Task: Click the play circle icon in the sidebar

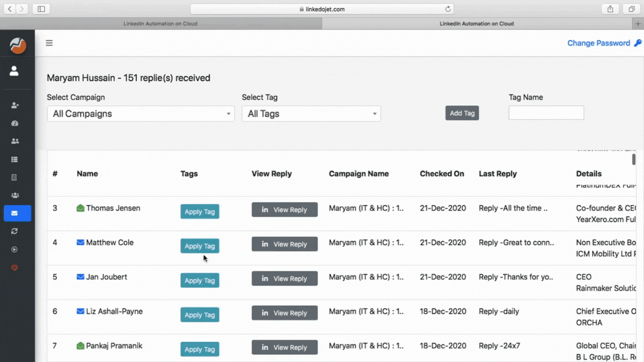Action: [x=15, y=249]
